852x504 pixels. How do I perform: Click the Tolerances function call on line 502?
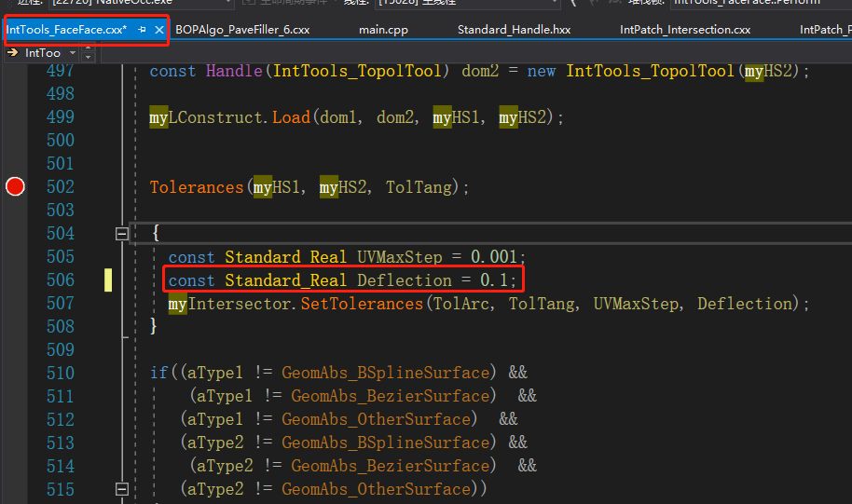196,187
